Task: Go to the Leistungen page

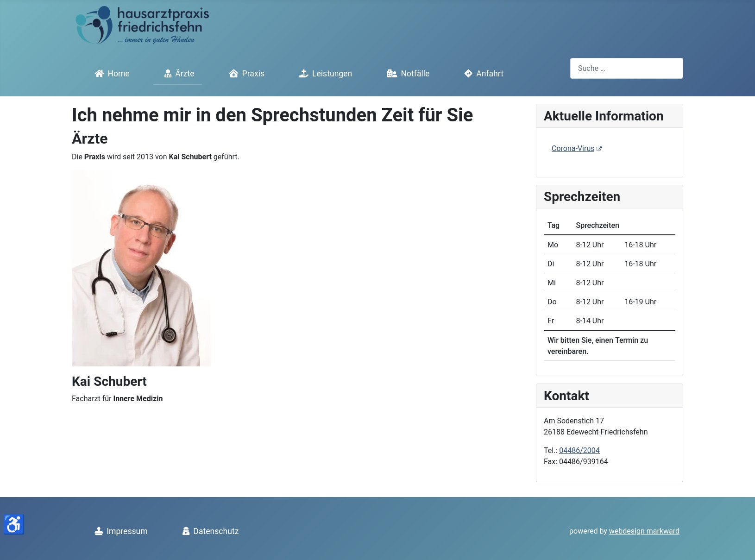Action: (332, 74)
